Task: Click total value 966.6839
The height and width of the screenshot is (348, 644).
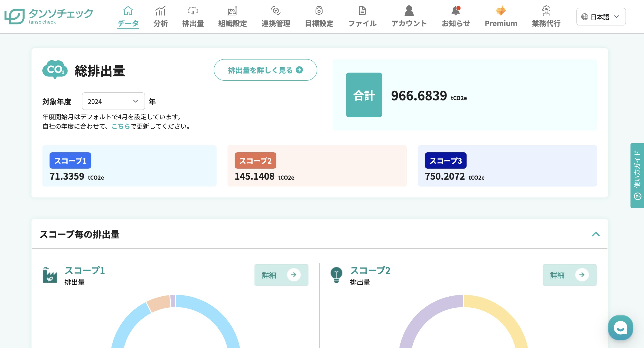Action: click(x=419, y=96)
